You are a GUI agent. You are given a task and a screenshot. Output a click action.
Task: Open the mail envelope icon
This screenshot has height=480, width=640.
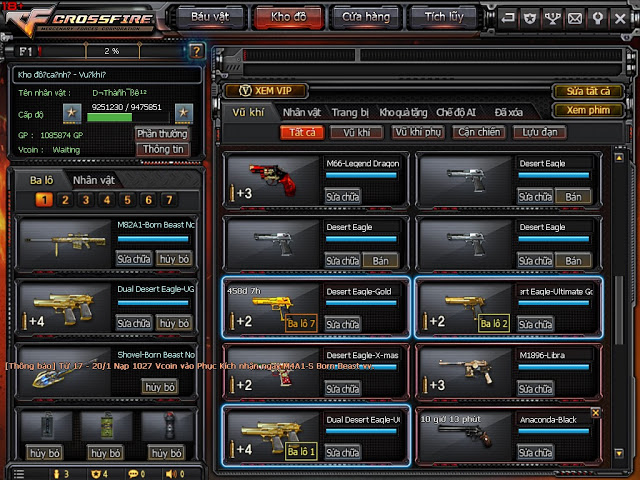575,18
